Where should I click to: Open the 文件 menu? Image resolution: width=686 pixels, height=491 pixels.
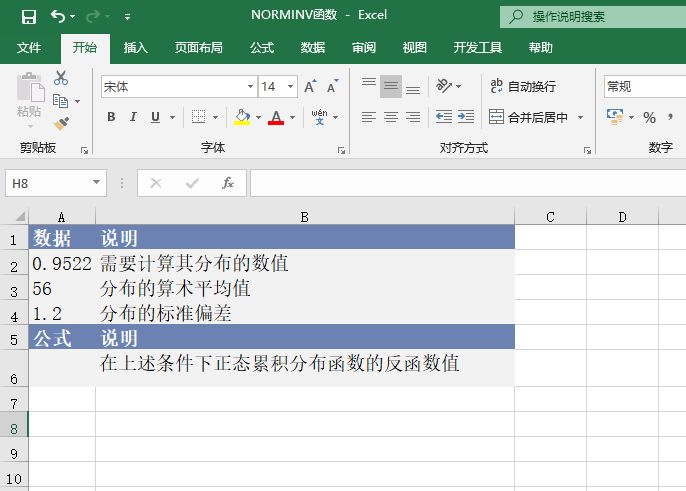tap(29, 48)
